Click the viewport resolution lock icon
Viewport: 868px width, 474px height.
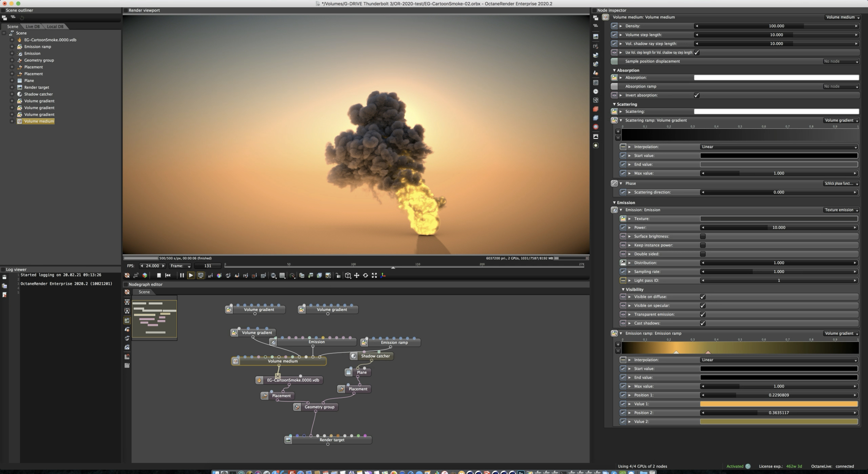pyautogui.click(x=338, y=275)
